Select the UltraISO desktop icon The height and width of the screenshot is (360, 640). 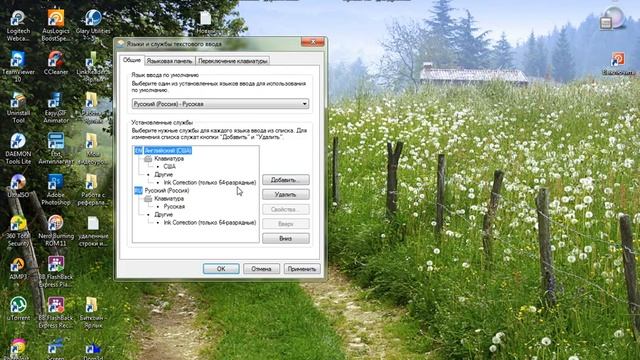(x=18, y=186)
